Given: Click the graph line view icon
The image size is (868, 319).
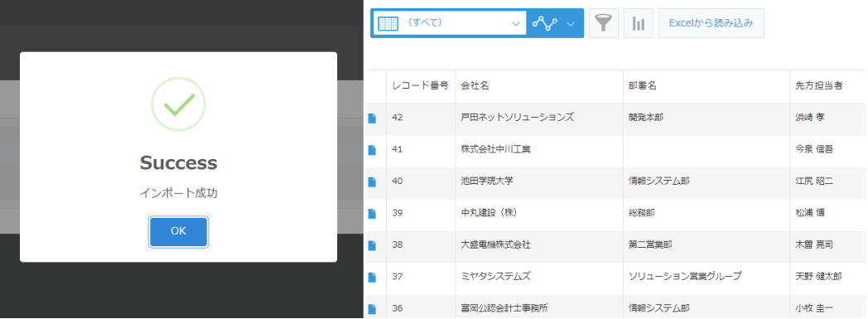Looking at the screenshot, I should (x=544, y=23).
